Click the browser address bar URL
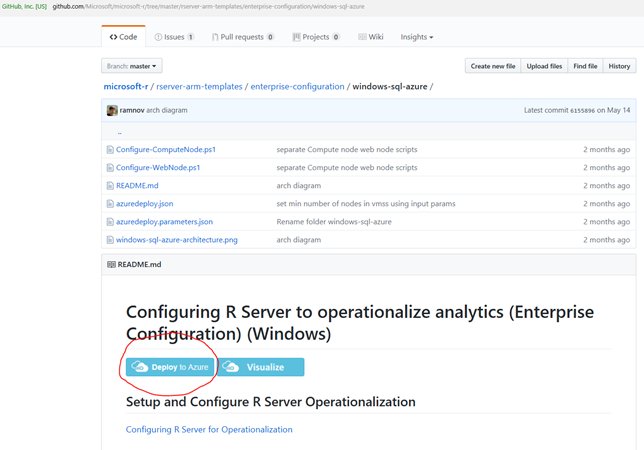The height and width of the screenshot is (450, 644). coord(208,7)
